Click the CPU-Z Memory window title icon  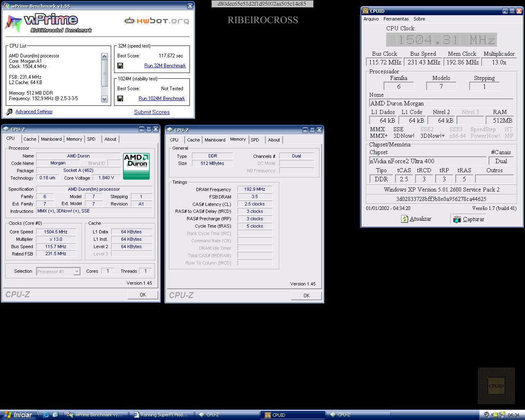coord(170,130)
